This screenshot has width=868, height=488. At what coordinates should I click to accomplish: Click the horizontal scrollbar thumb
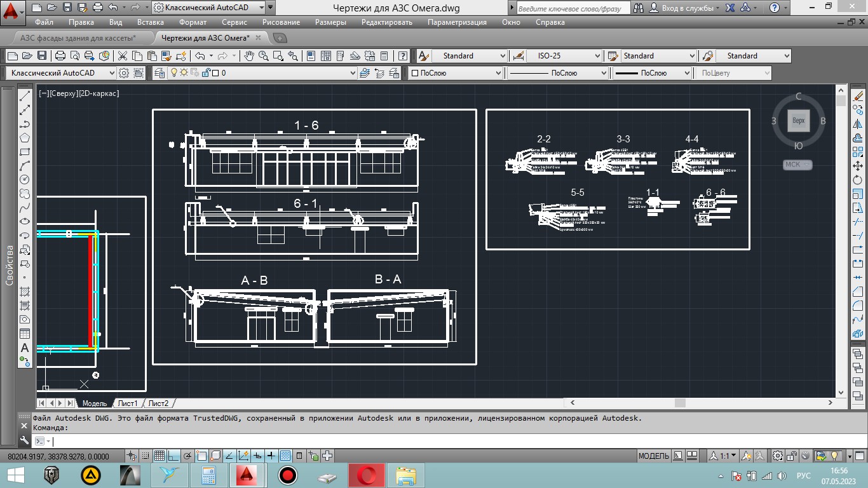(x=680, y=403)
